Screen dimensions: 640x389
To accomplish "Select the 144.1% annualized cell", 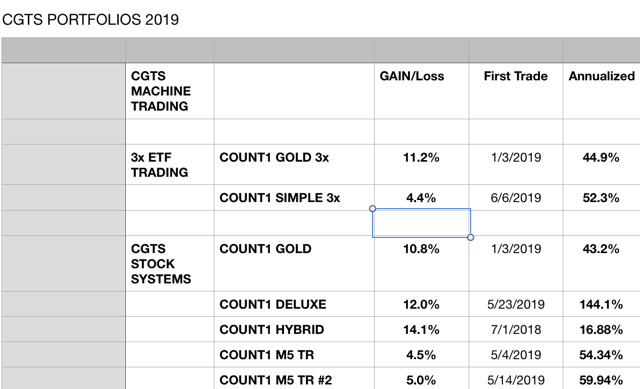I will tap(601, 304).
